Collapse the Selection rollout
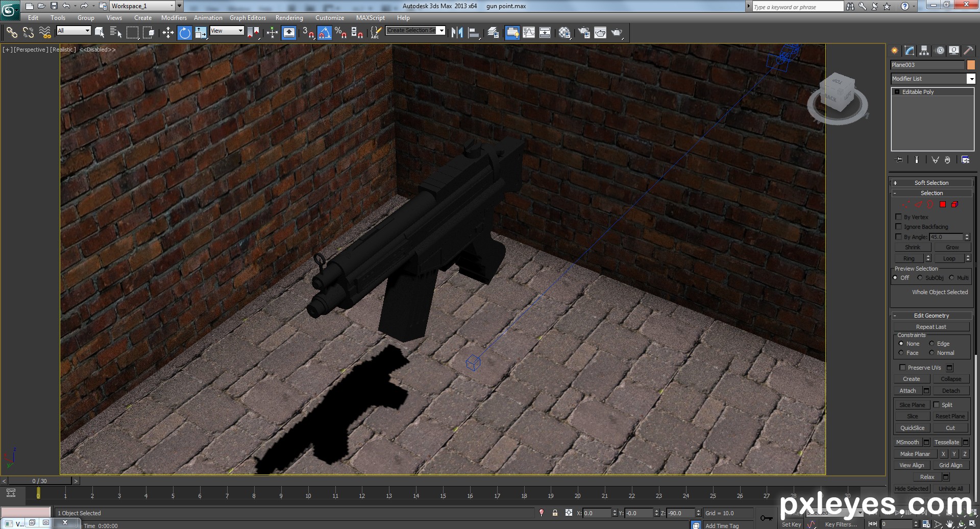980x529 pixels. tap(932, 193)
